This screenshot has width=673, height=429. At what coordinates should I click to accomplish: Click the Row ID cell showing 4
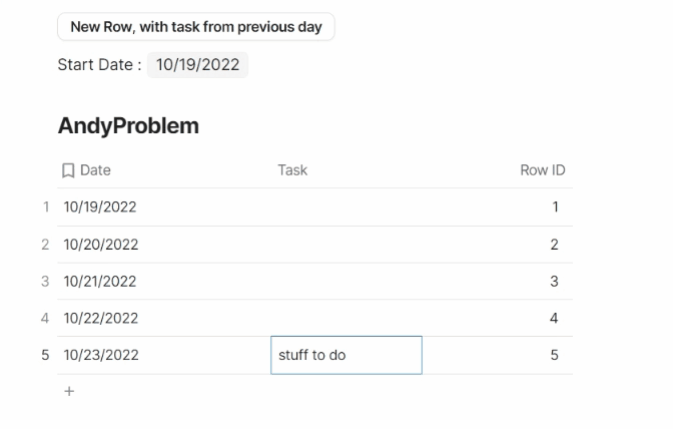pos(554,318)
